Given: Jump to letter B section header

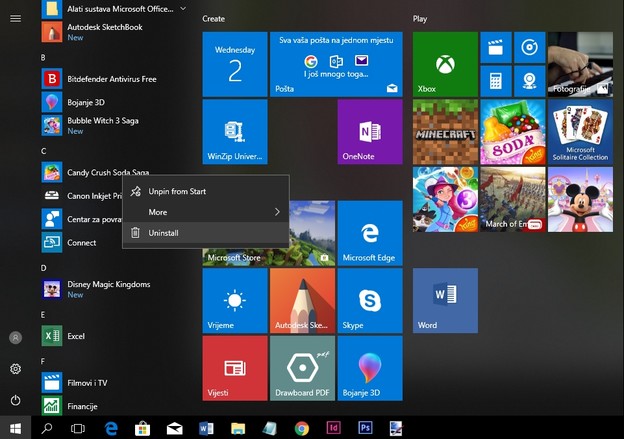Looking at the screenshot, I should pyautogui.click(x=43, y=58).
